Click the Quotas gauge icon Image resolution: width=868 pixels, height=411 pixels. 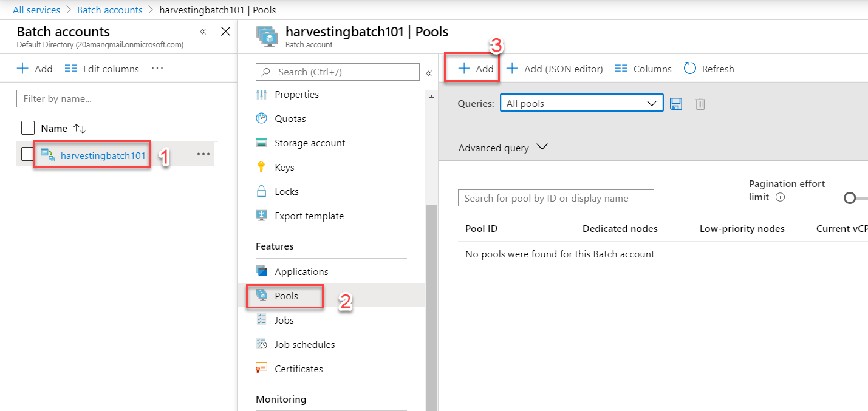coord(262,118)
